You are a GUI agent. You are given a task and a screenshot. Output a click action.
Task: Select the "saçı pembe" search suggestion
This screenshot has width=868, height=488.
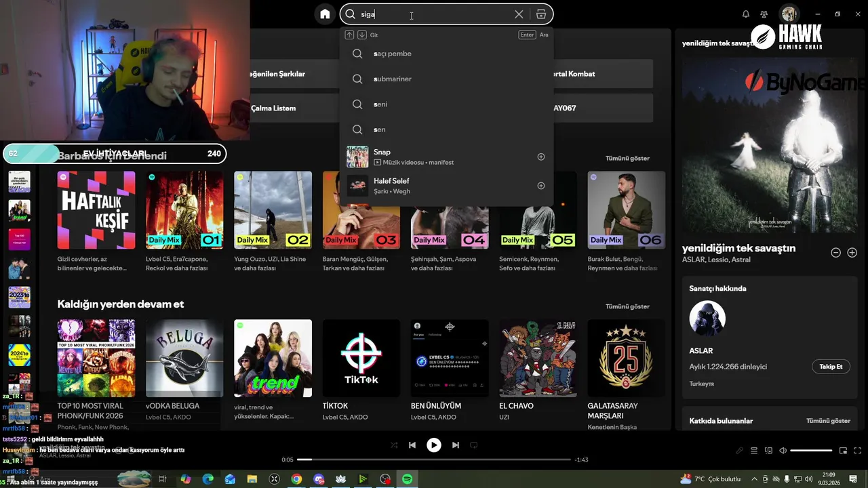pos(447,54)
